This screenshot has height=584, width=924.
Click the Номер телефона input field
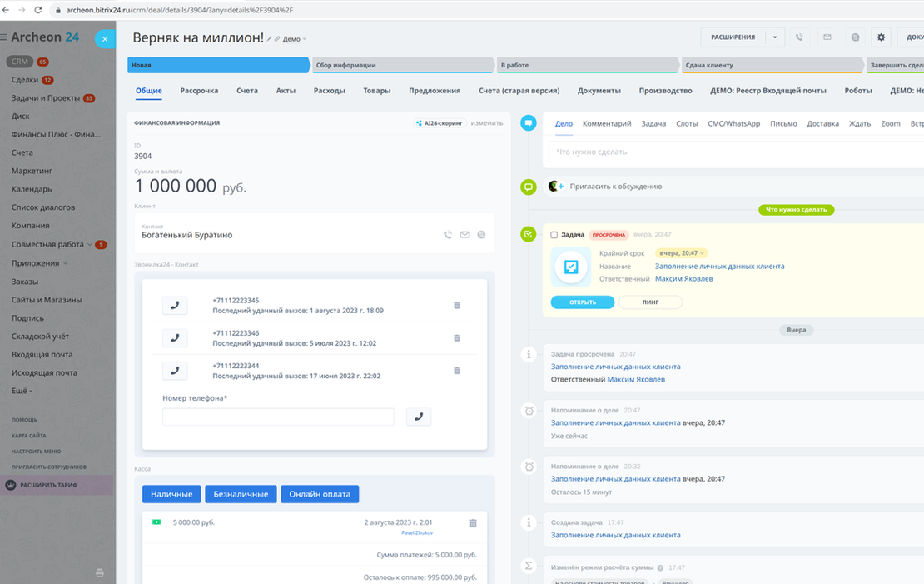click(x=278, y=417)
